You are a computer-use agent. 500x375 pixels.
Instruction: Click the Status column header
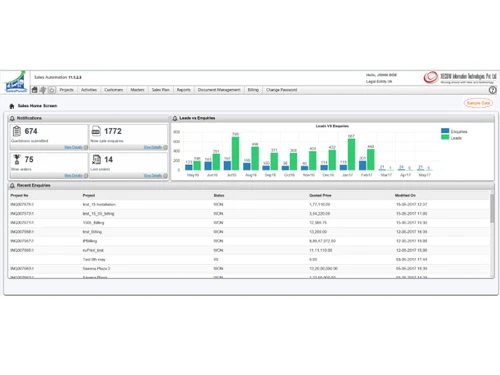click(219, 195)
